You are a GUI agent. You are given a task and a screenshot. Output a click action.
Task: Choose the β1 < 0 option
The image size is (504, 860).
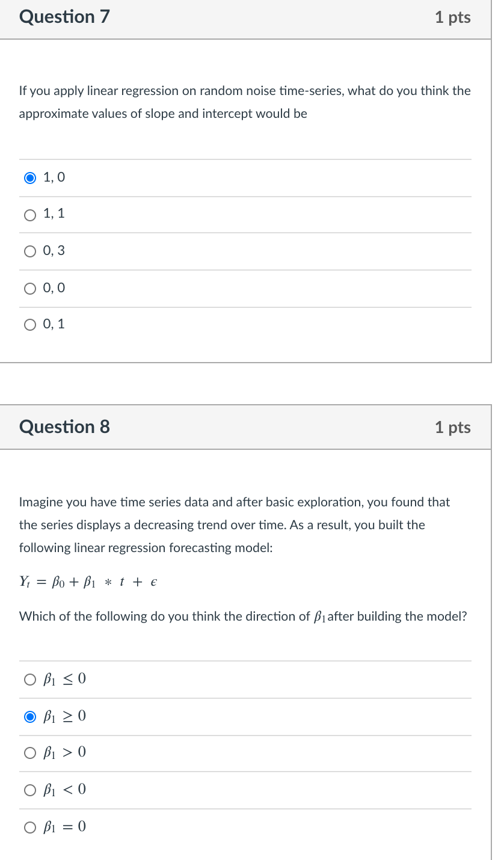click(x=30, y=790)
